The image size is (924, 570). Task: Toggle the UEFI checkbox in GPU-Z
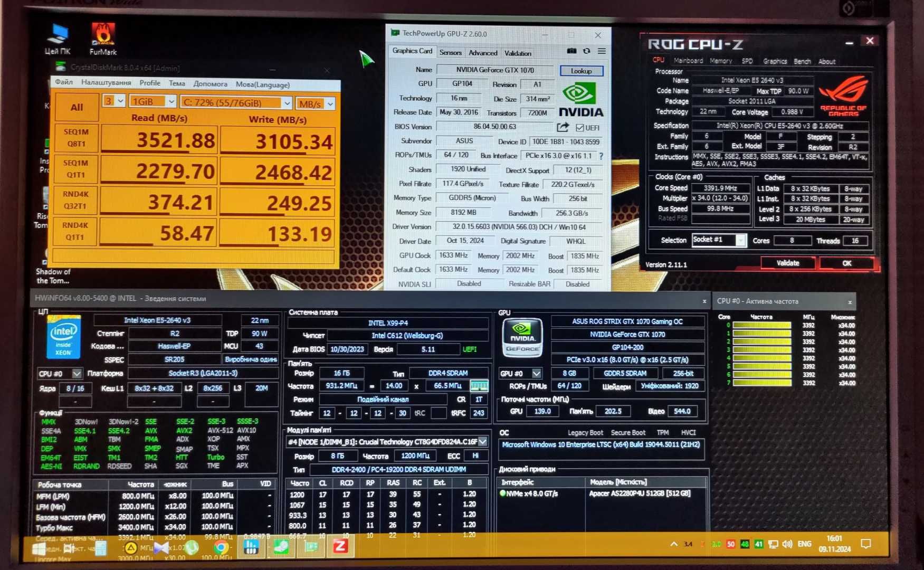[579, 128]
